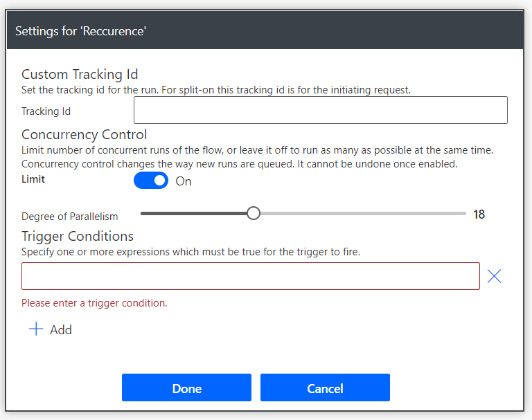Click the 'Degree of Parallelism' label
532x420 pixels.
click(x=70, y=217)
